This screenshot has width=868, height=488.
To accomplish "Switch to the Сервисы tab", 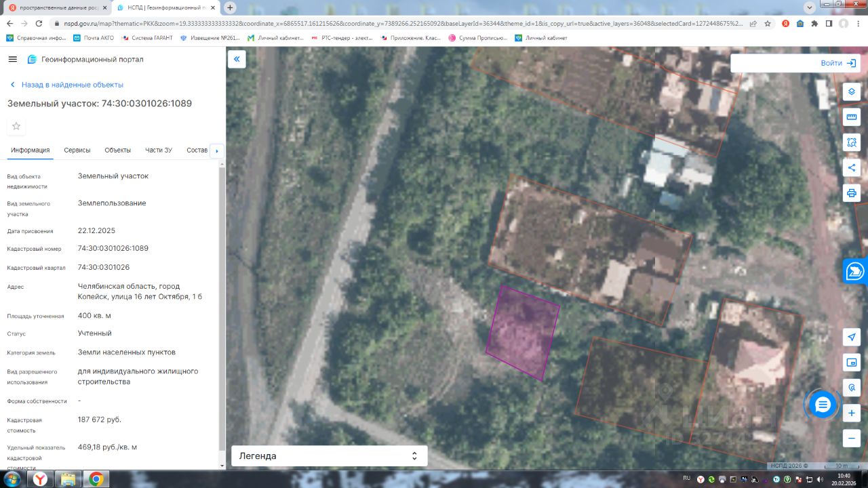I will click(x=77, y=150).
